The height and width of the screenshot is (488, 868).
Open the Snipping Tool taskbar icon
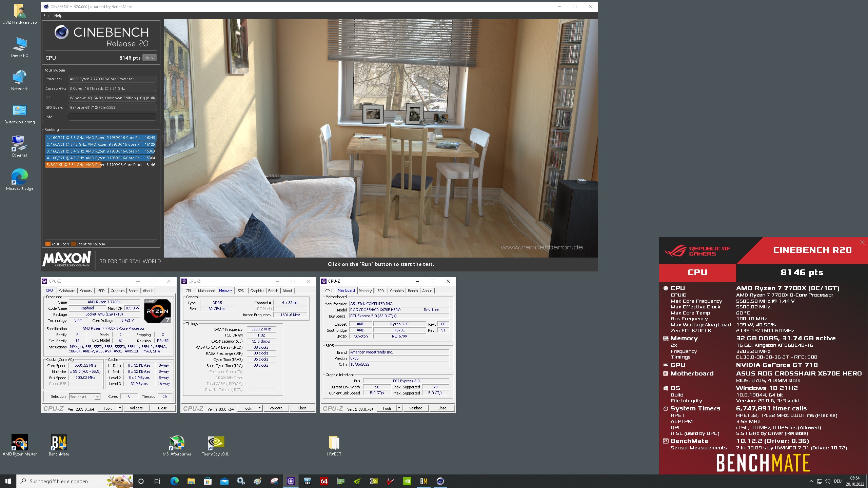pos(274,481)
